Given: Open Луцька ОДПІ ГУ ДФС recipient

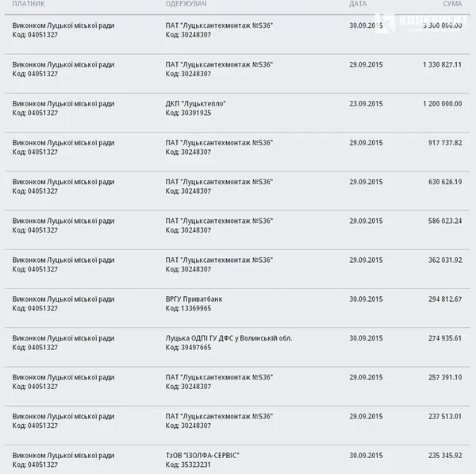Looking at the screenshot, I should coord(228,338).
